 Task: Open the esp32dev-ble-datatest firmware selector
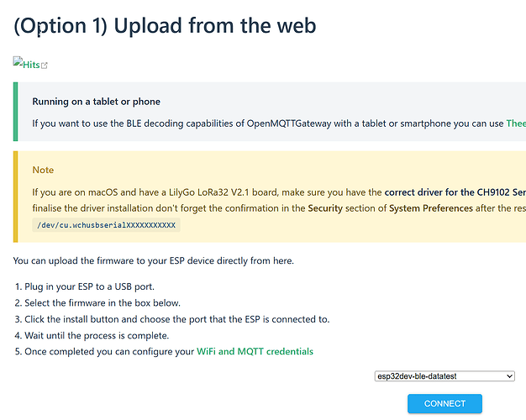coord(444,376)
